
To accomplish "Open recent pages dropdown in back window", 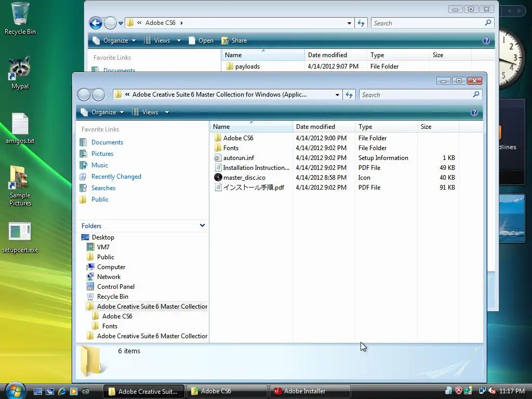I will click(x=121, y=23).
